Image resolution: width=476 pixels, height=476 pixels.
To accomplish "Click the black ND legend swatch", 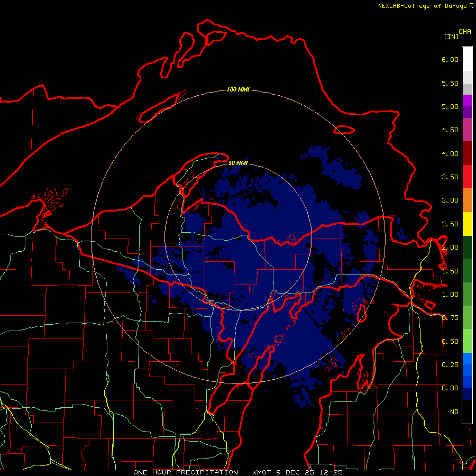I will pyautogui.click(x=467, y=411).
